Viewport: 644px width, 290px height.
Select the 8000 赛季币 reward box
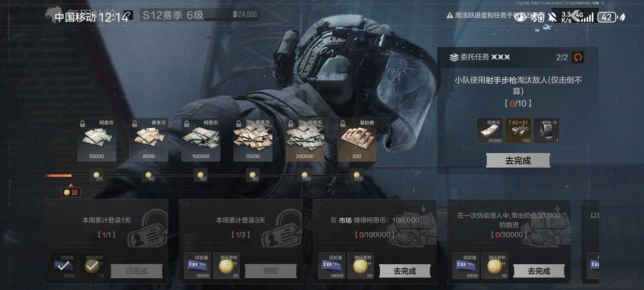[x=148, y=140]
